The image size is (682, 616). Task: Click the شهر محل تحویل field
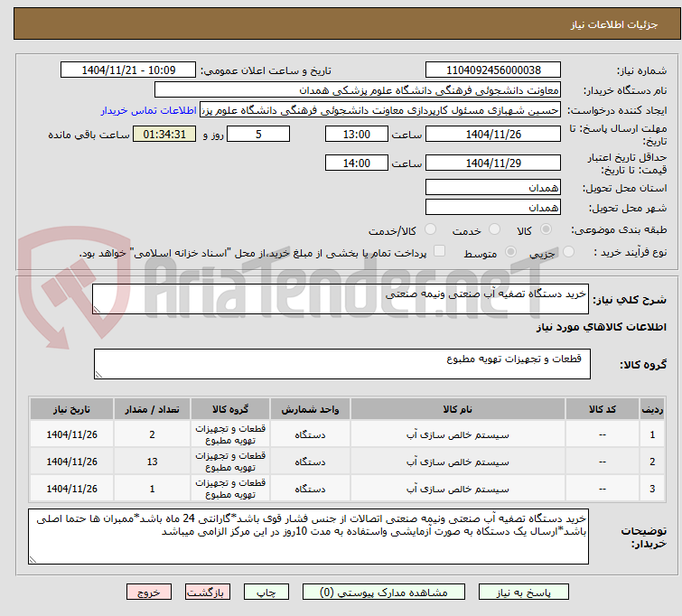click(493, 207)
